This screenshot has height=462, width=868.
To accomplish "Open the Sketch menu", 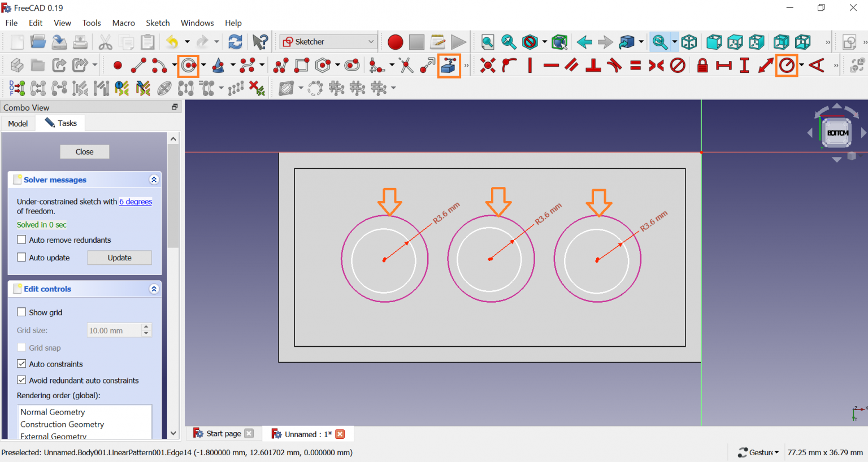I will pyautogui.click(x=158, y=23).
